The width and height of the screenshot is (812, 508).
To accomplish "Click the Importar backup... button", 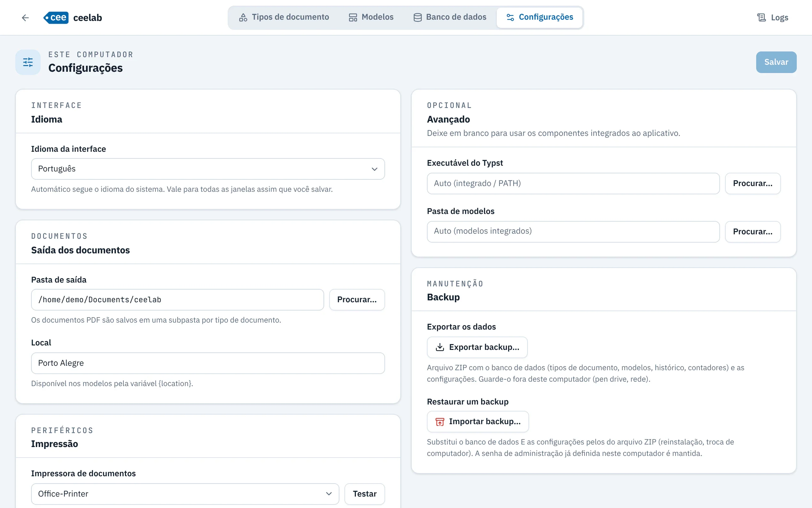I will click(x=478, y=422).
